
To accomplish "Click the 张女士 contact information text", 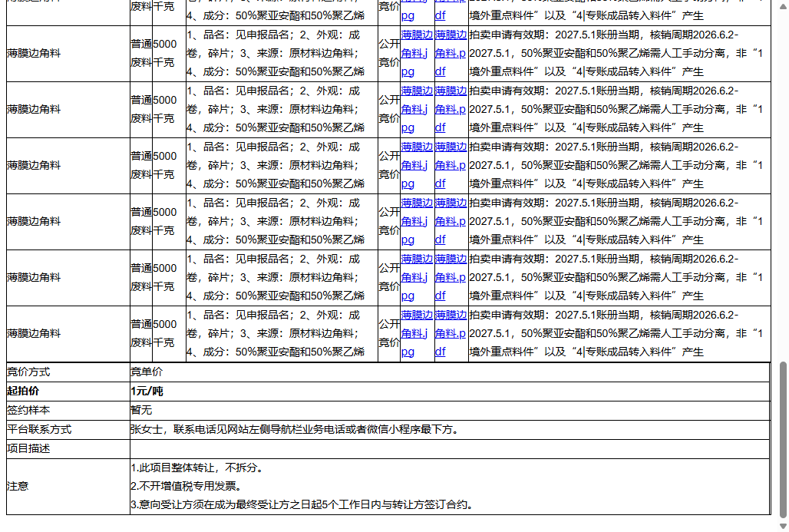I will (x=295, y=429).
